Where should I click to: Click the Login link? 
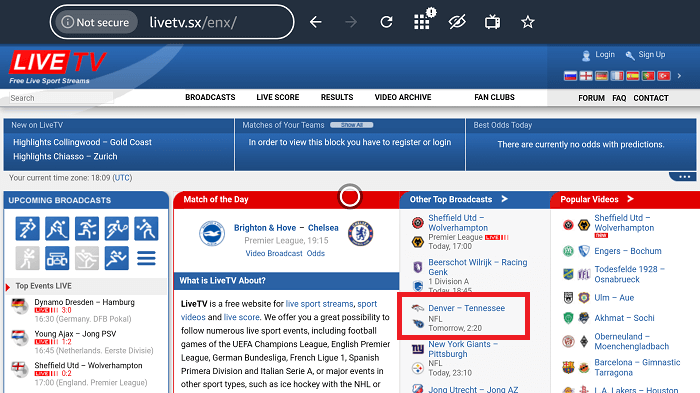[x=605, y=54]
